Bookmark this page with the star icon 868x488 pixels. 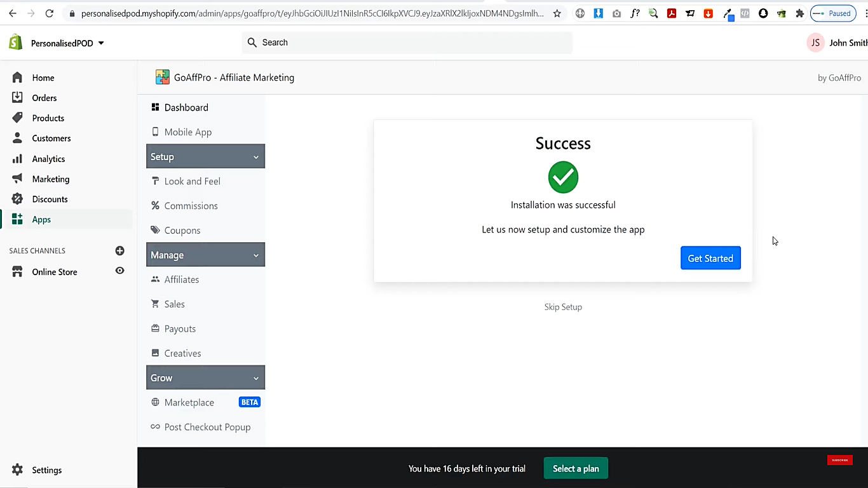[x=557, y=13]
